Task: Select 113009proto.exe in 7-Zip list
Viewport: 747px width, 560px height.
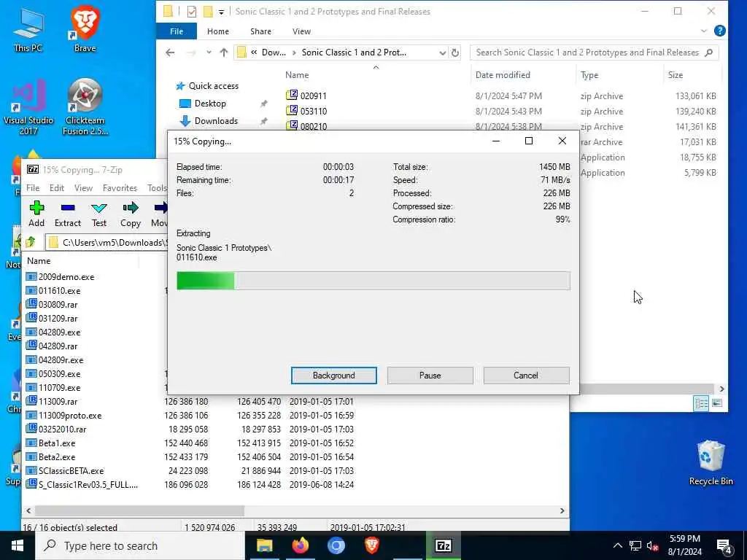Action: pos(70,415)
